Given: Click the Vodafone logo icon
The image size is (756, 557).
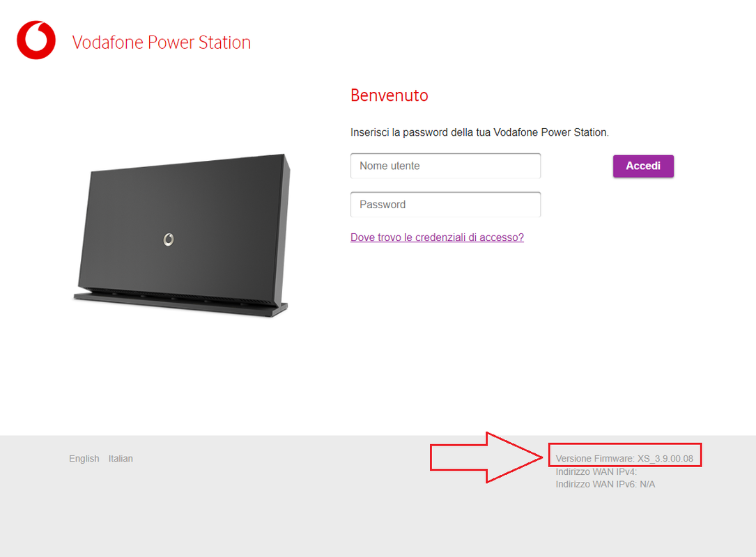Looking at the screenshot, I should tap(36, 40).
